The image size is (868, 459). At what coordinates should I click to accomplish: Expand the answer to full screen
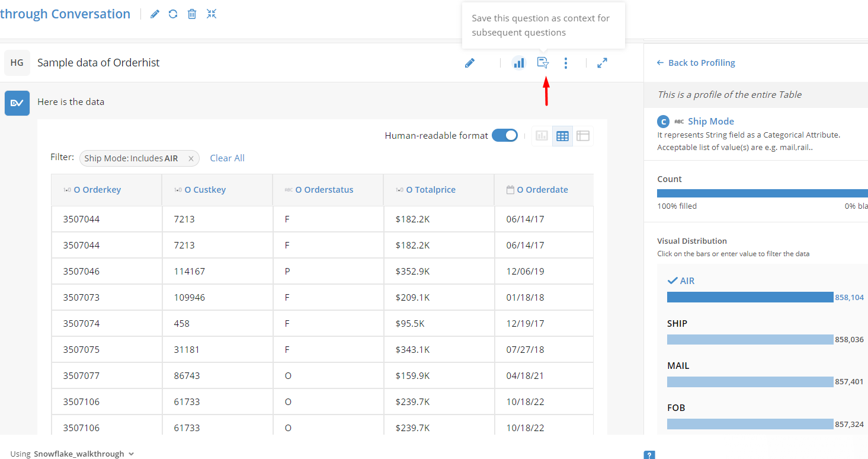click(602, 63)
